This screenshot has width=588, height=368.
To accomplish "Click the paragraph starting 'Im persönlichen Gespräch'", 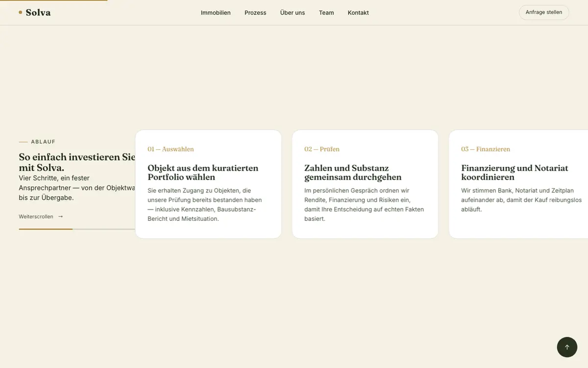I will [364, 205].
